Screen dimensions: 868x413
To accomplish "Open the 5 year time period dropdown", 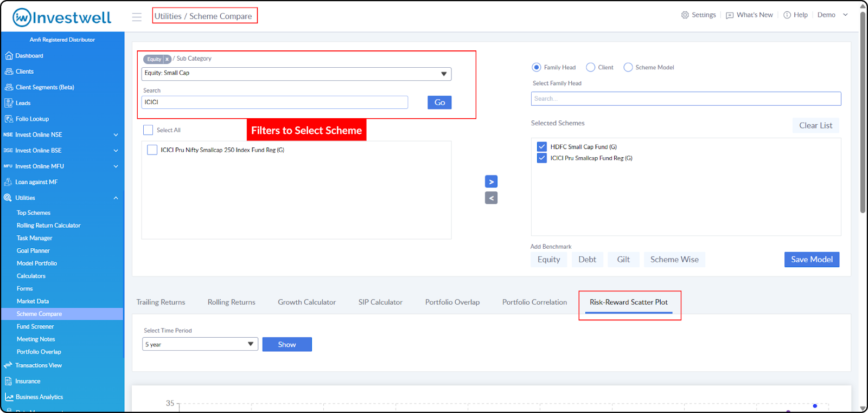I will point(200,344).
